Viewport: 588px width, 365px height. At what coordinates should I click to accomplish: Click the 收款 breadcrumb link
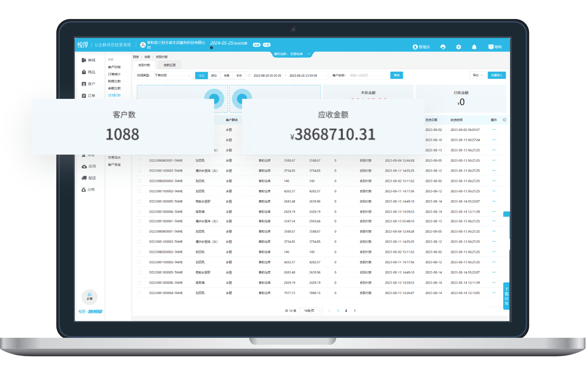pos(148,57)
